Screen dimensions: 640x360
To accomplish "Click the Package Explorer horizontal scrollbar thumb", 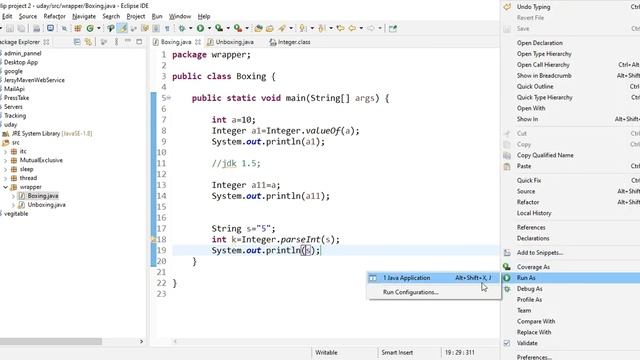I will tap(51, 341).
